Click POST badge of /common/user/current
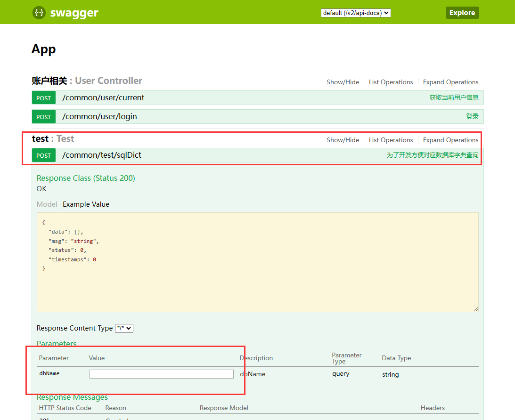 click(44, 98)
